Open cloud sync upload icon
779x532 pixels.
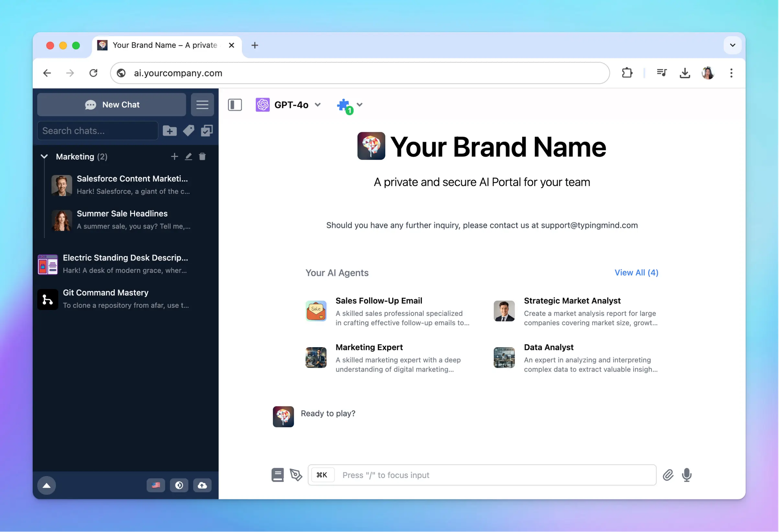[202, 486]
